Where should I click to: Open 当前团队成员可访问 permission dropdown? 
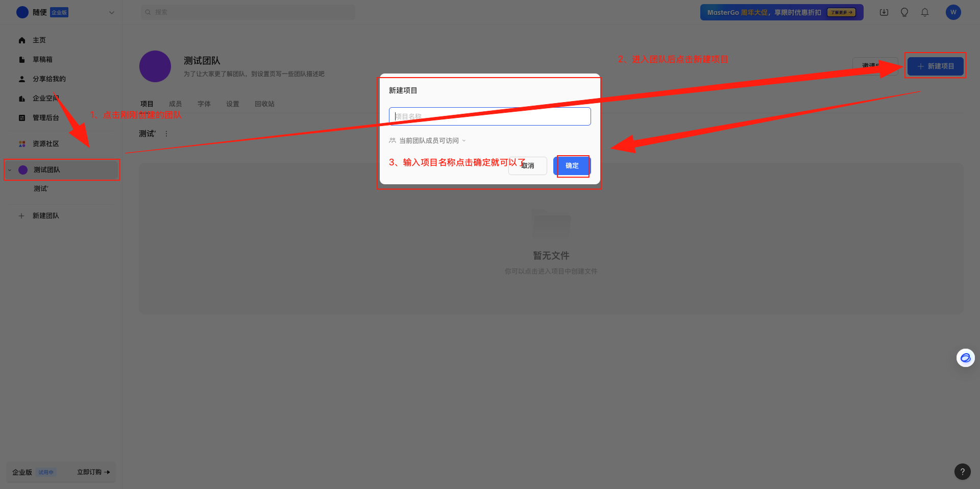[428, 141]
